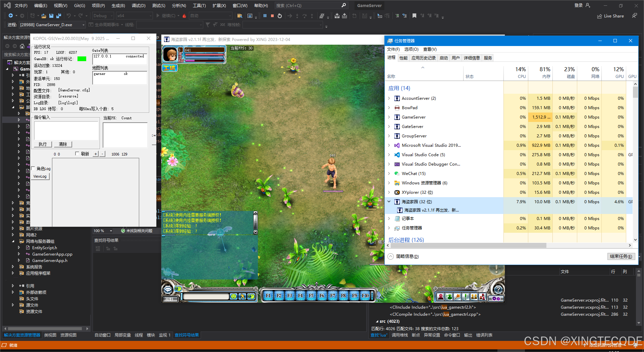Enable the 刷新 checkbox
Viewport: 644px width, 352px height.
point(77,154)
